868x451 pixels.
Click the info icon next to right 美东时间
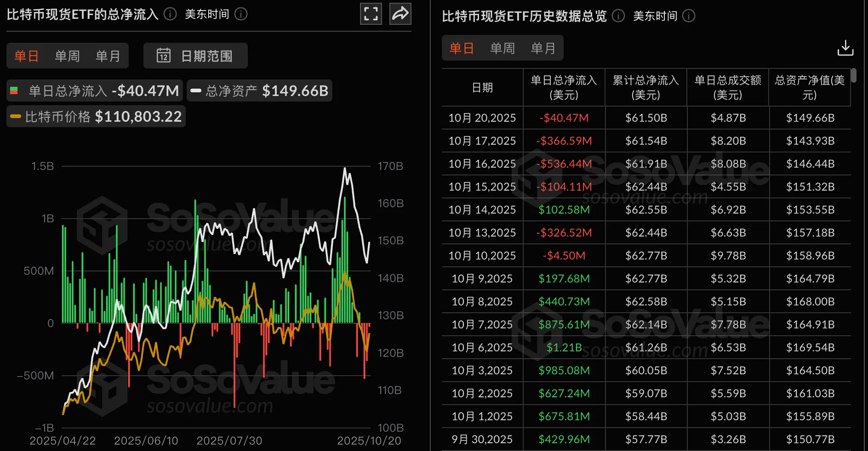tap(689, 16)
